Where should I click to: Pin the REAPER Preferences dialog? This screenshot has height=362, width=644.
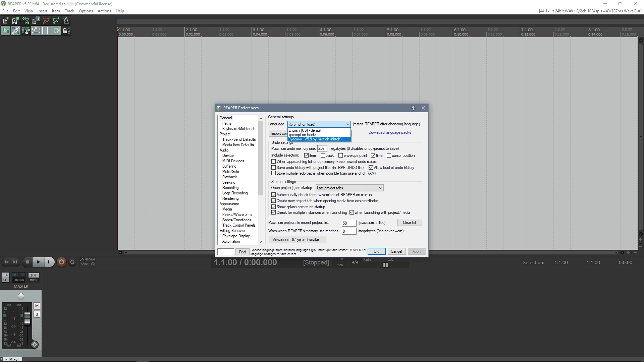tap(413, 108)
